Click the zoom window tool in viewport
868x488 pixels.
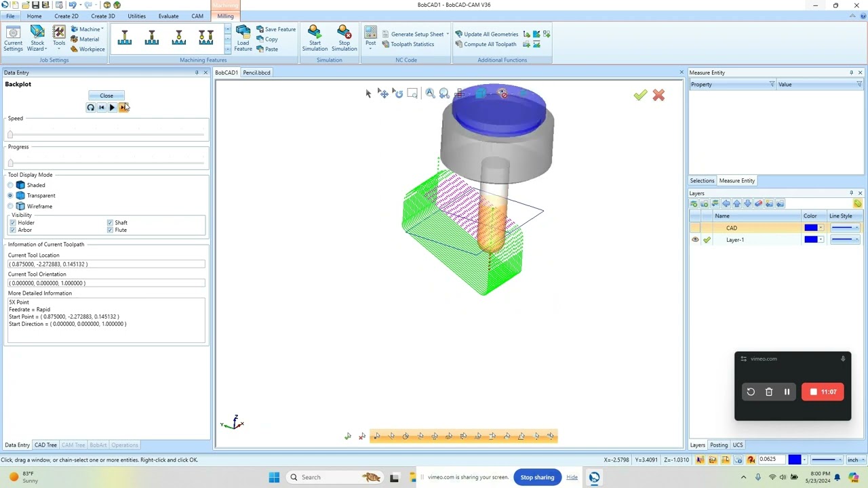coord(412,94)
